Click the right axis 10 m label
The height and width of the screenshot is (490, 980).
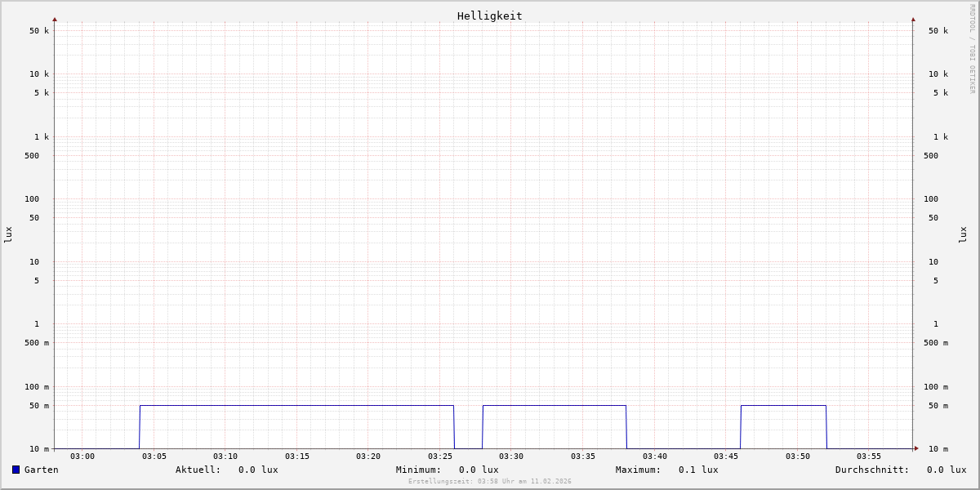click(x=938, y=449)
